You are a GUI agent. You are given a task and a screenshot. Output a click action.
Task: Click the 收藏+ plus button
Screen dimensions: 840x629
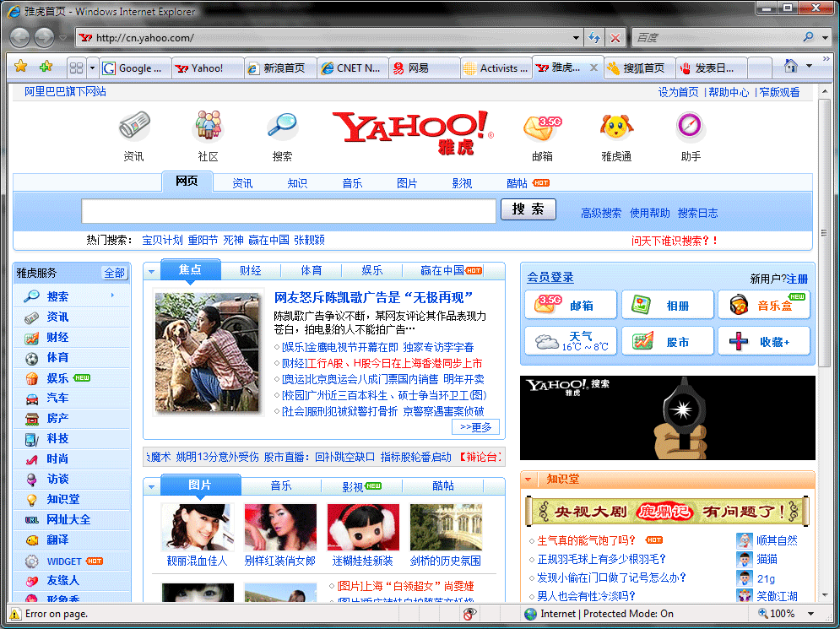(764, 341)
